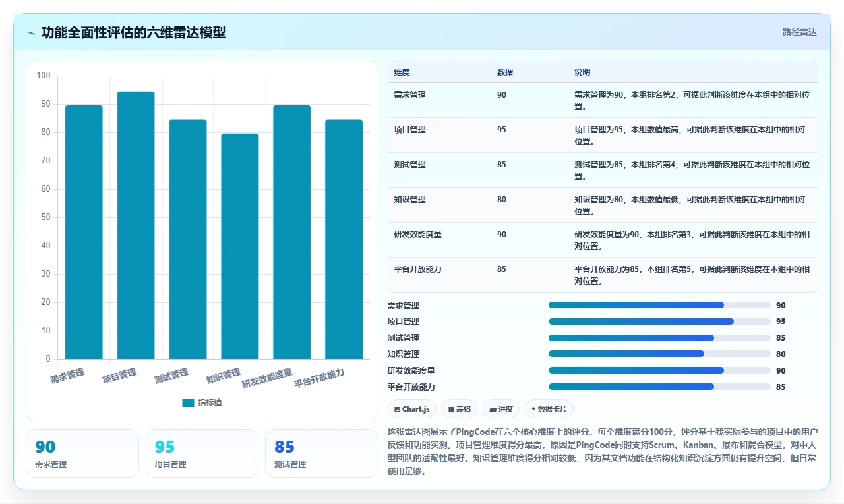844x504 pixels.
Task: Click the 数据卡片 chip
Action: [549, 409]
